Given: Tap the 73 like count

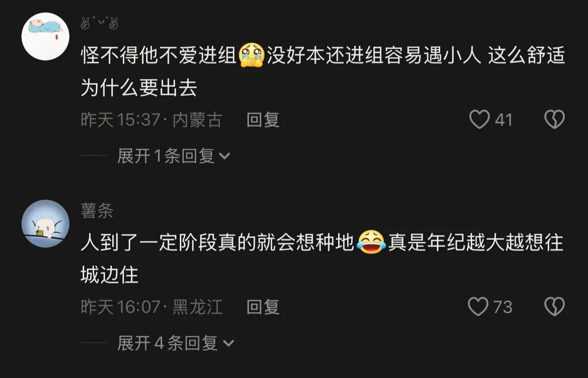Looking at the screenshot, I should click(503, 307).
